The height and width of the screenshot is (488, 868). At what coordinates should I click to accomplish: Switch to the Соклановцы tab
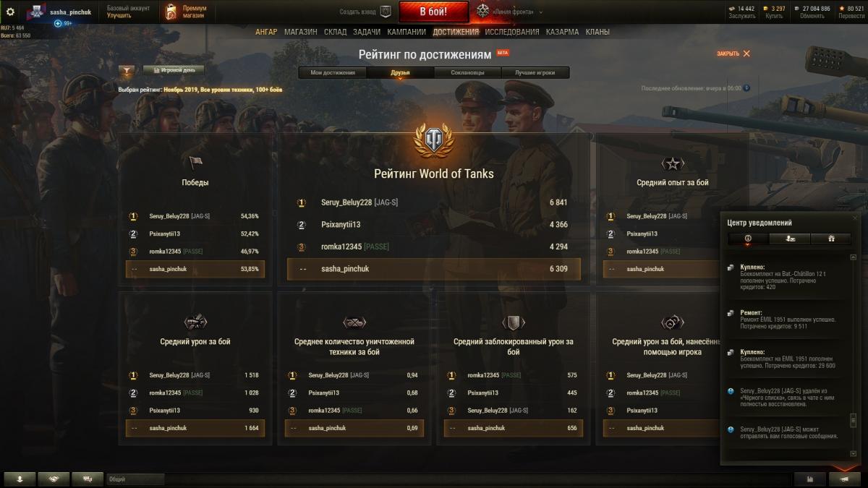(467, 72)
